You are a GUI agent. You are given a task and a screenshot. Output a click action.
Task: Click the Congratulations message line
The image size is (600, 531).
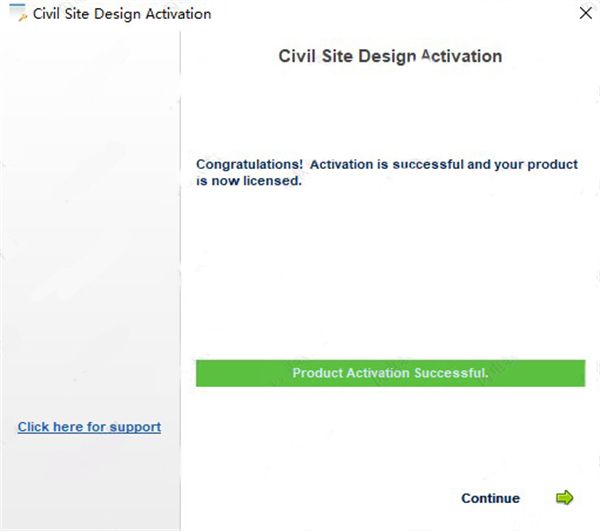tap(387, 164)
